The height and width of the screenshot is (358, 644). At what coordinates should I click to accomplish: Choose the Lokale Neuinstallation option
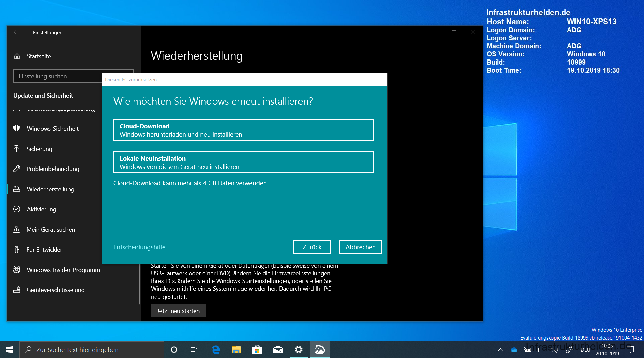coord(243,162)
